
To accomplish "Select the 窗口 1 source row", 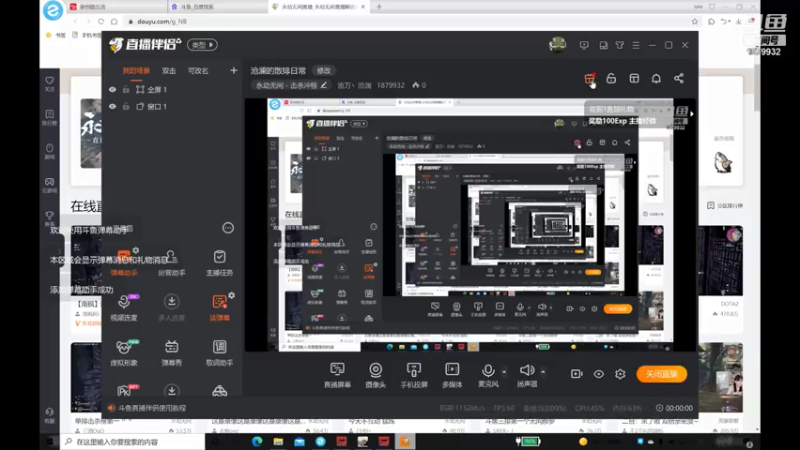I will [x=171, y=107].
